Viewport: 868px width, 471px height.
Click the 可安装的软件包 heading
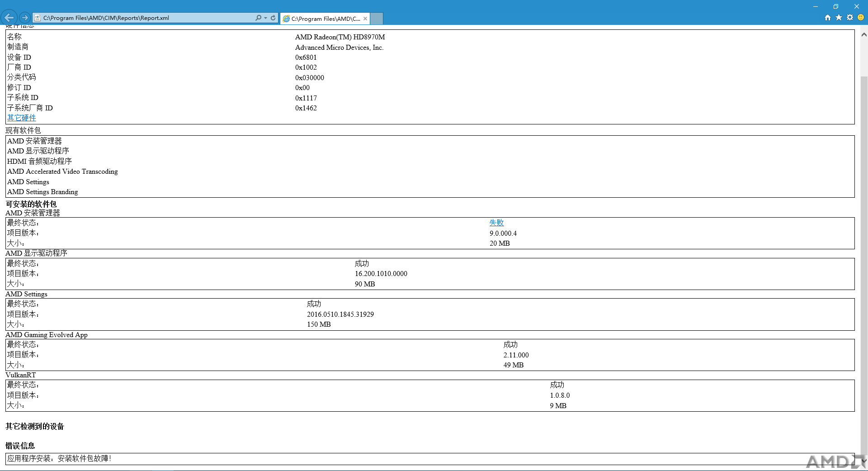[31, 204]
